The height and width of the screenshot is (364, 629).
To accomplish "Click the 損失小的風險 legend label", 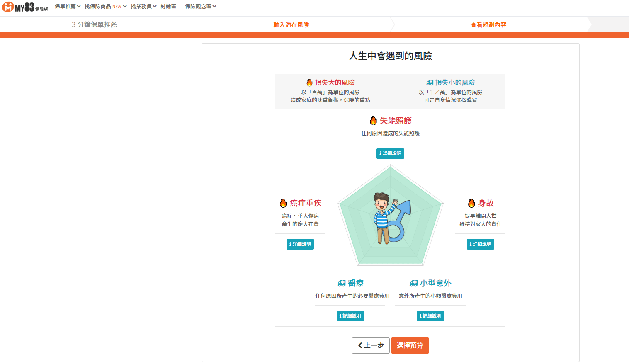I will [x=455, y=83].
